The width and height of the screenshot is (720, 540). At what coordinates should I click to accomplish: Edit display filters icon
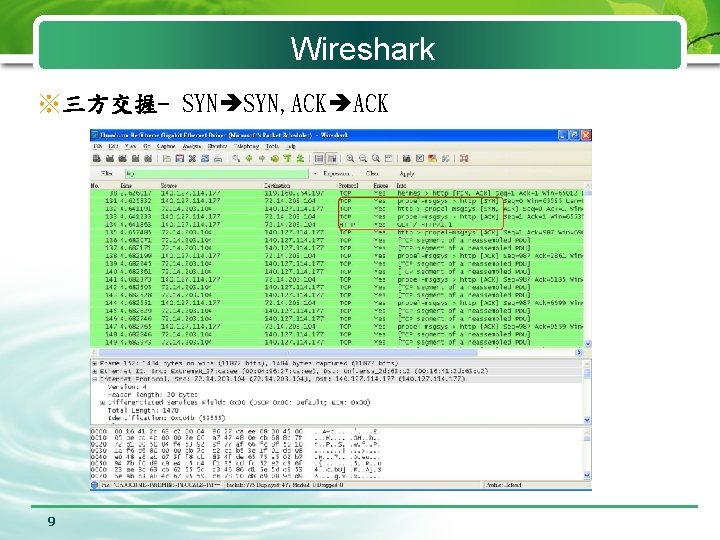tap(419, 158)
